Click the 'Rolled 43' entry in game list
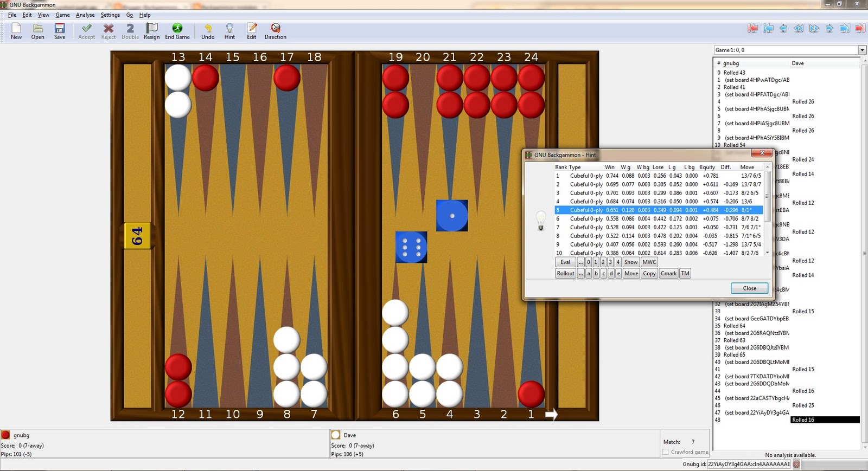Viewport: 868px width, 471px height. (735, 73)
